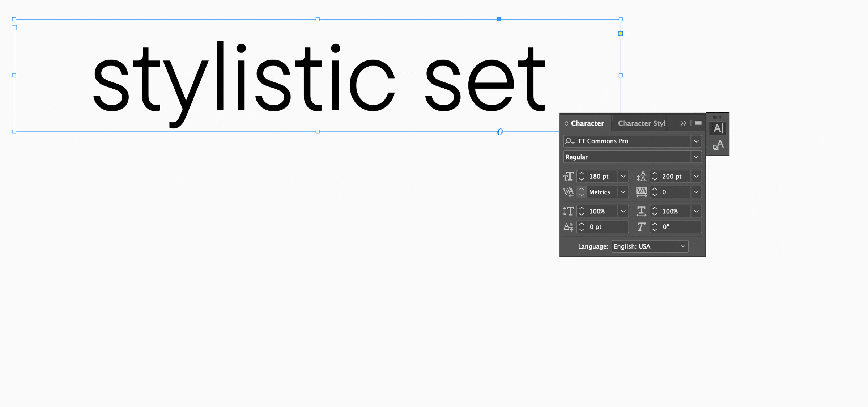The height and width of the screenshot is (407, 868).
Task: Click the Character Styles icon in the dock
Action: click(x=718, y=145)
